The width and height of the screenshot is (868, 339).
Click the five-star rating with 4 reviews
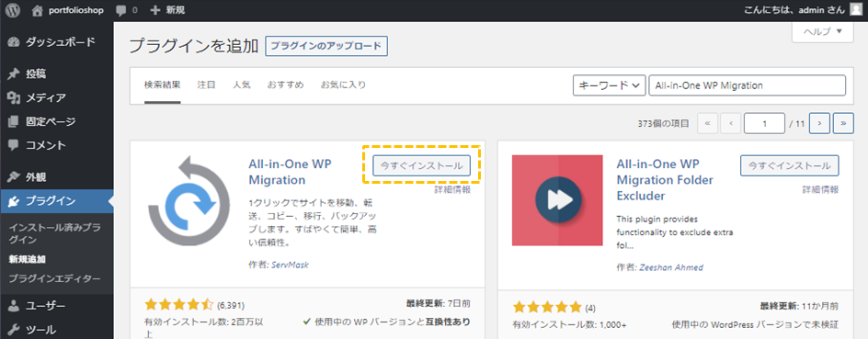click(547, 307)
